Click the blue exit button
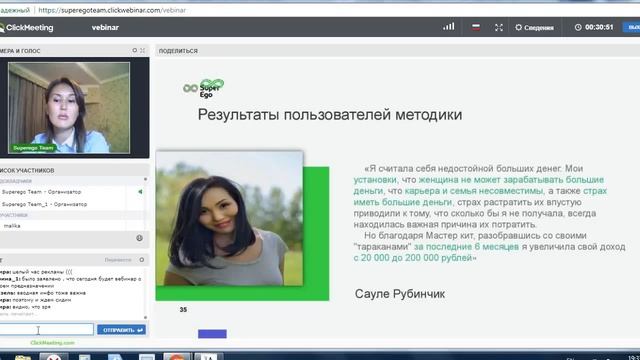The width and height of the screenshot is (640, 360). point(631,27)
